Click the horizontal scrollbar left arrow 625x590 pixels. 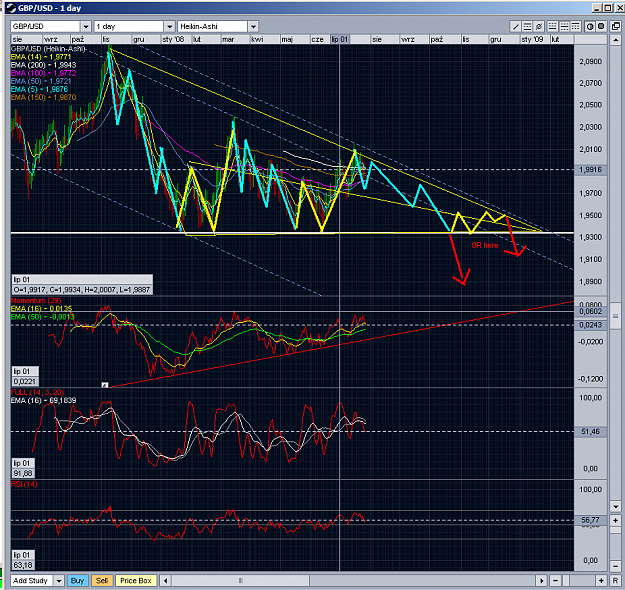165,580
